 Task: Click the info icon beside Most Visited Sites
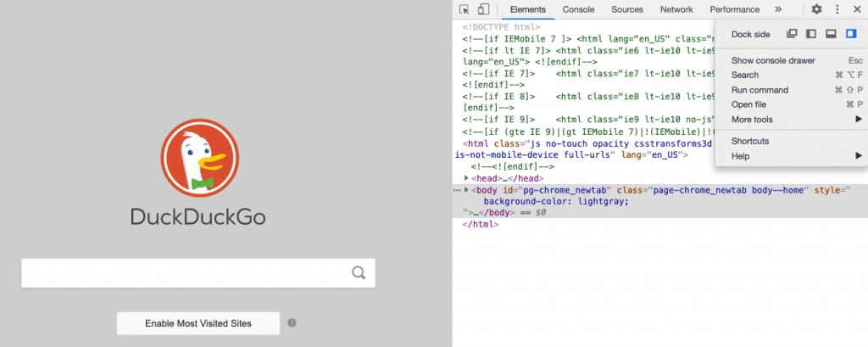292,322
